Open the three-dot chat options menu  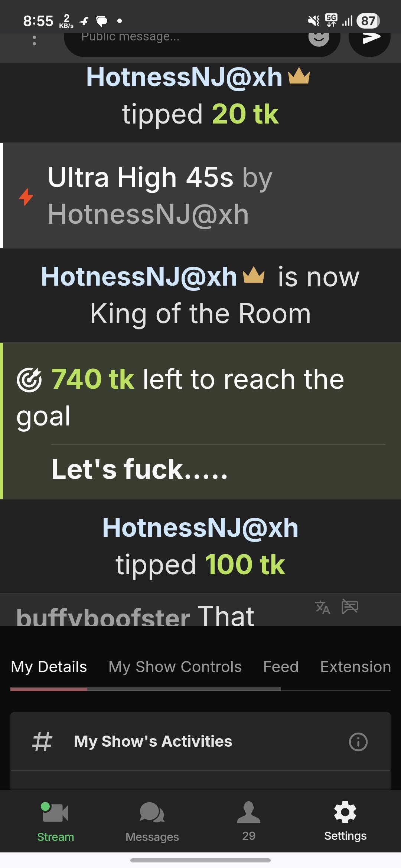(34, 40)
